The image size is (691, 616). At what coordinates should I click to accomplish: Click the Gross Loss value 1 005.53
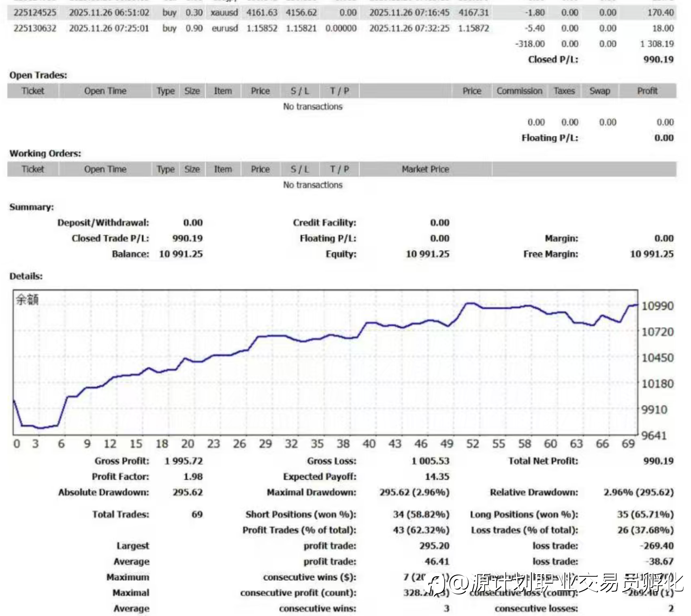coord(430,461)
